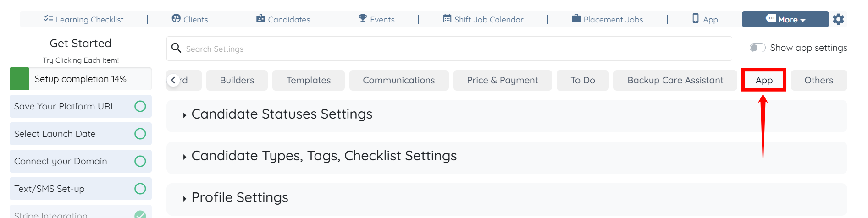Click the Search Settings input field
Viewport: 868px width, 218px height.
click(454, 49)
